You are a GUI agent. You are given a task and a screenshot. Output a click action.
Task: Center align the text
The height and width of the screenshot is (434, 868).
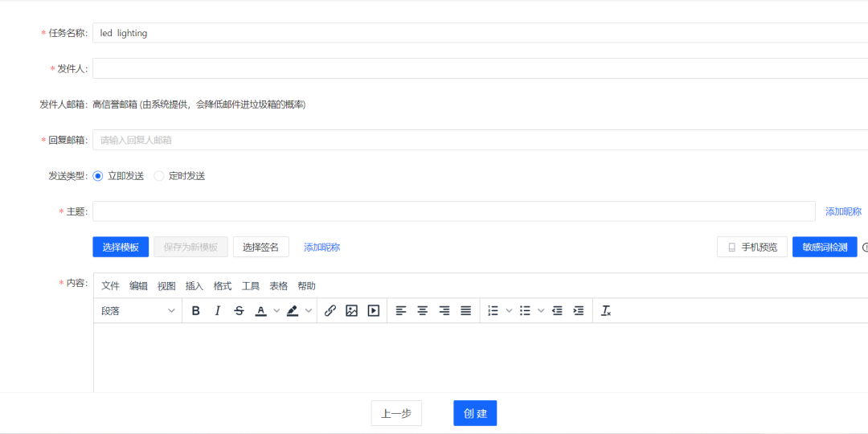[422, 311]
